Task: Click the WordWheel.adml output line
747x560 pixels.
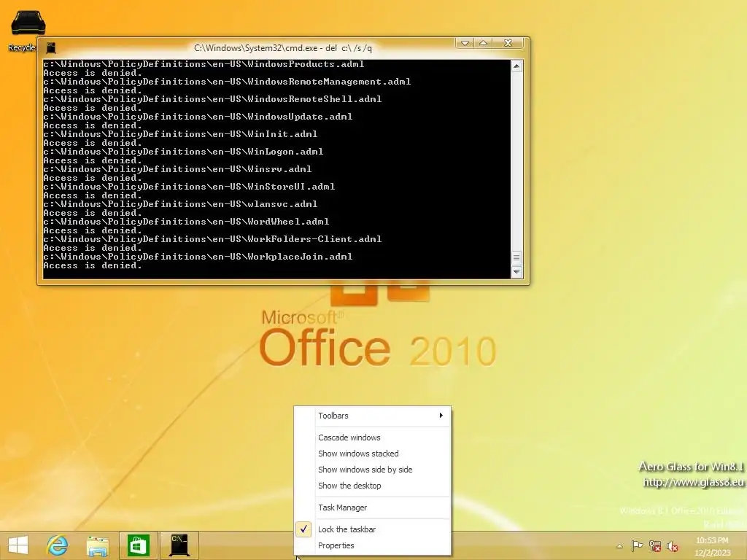Action: tap(186, 222)
